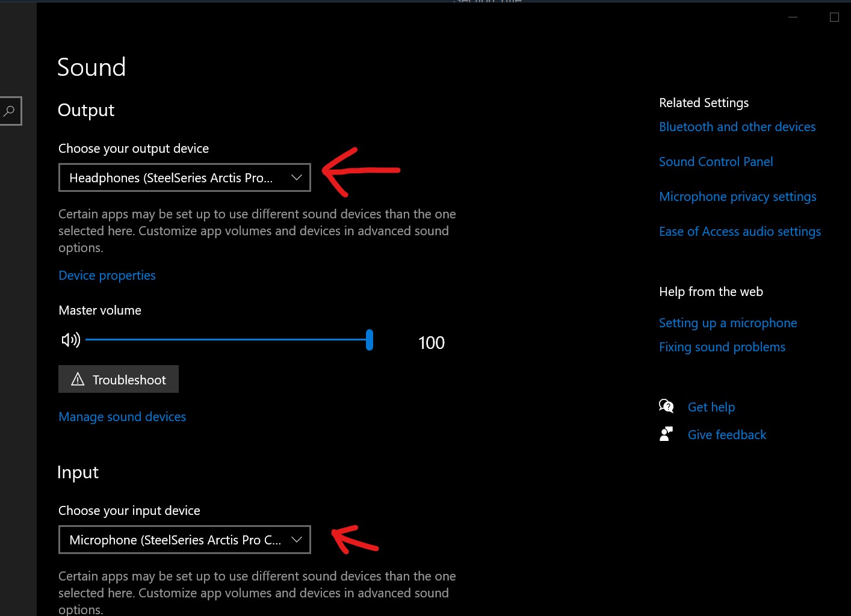Open Ease of Access audio settings

pyautogui.click(x=740, y=232)
